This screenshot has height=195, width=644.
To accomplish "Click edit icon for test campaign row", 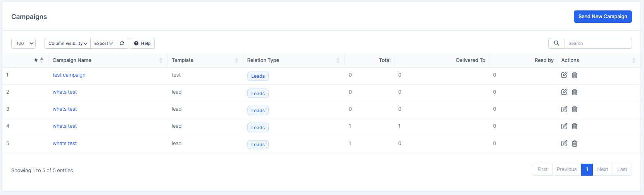I will coord(564,75).
